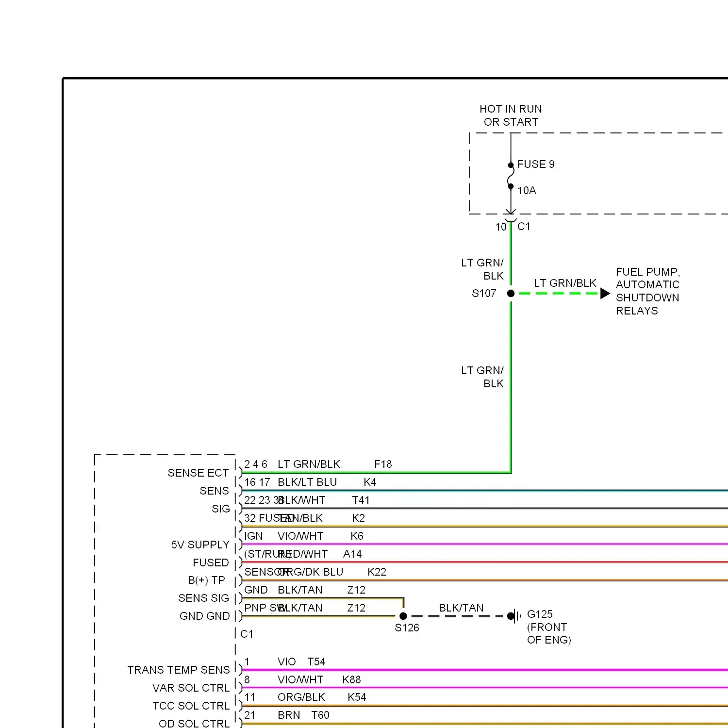Select the OD SOL CTRL label
Screen dimensions: 728x728
coord(194,723)
